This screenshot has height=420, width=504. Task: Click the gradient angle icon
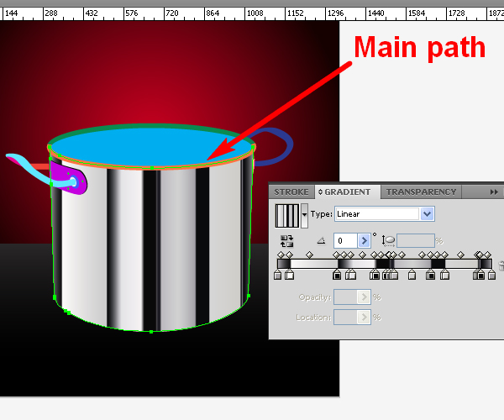(321, 240)
